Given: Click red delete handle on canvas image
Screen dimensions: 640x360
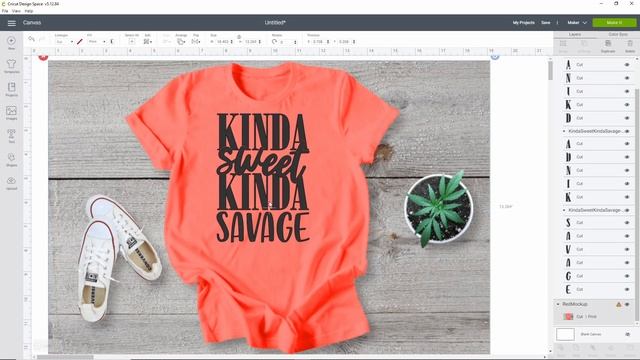Looking at the screenshot, I should pos(43,57).
